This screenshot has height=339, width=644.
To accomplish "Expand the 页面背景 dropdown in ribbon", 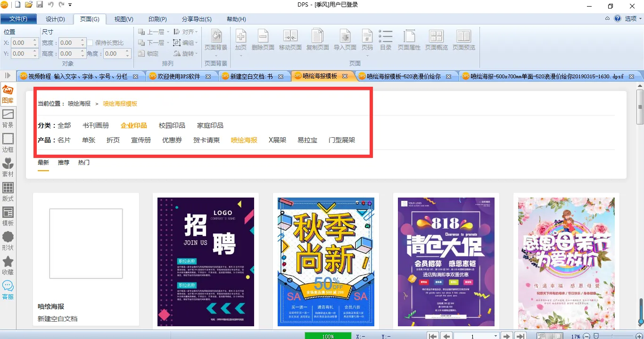I will point(216,56).
